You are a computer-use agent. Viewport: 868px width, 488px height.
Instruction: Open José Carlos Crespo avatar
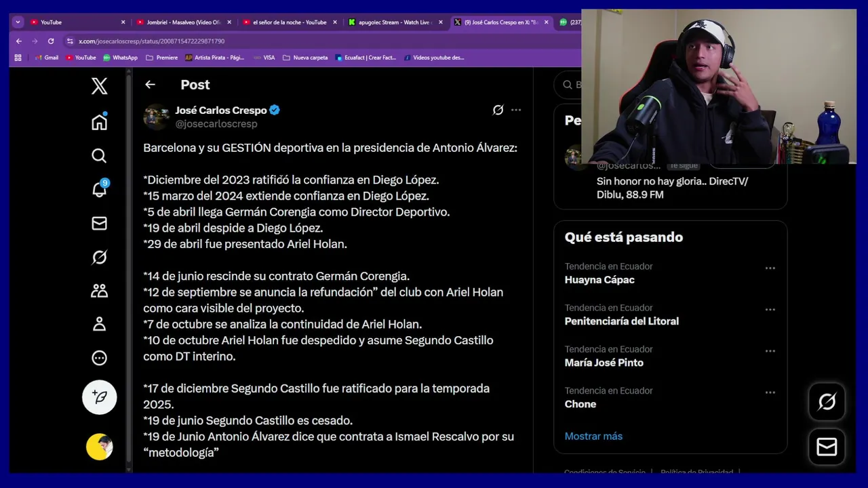pyautogui.click(x=157, y=117)
